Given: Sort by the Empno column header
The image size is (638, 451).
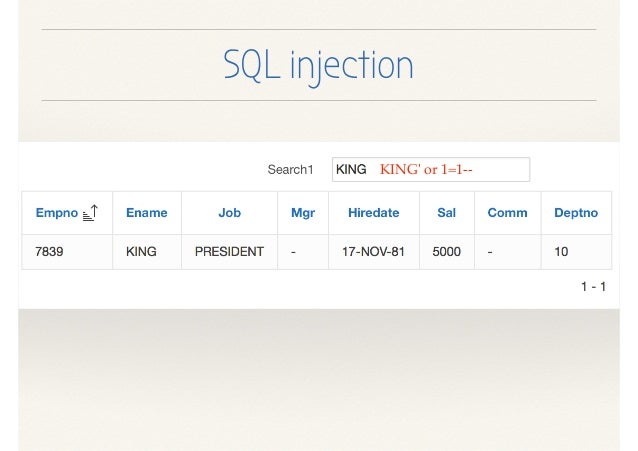Looking at the screenshot, I should (x=57, y=212).
